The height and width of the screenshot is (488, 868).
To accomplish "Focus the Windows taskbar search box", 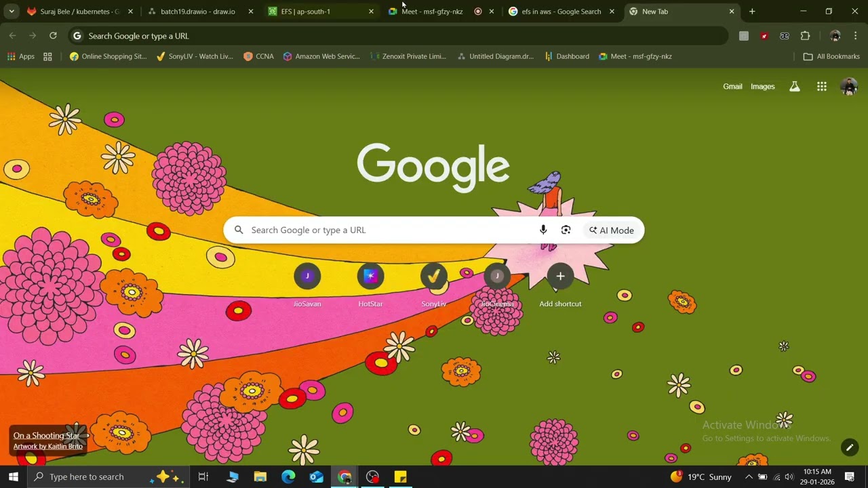I will coord(108,476).
